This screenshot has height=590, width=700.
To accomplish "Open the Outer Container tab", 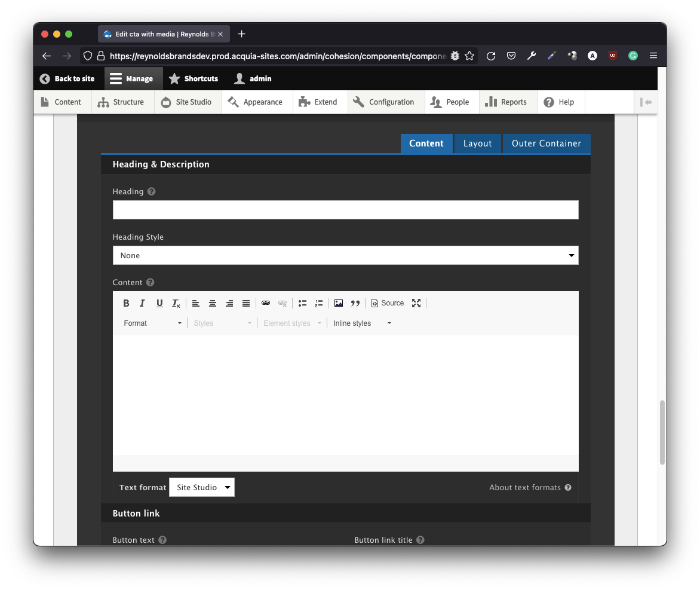I will (546, 143).
